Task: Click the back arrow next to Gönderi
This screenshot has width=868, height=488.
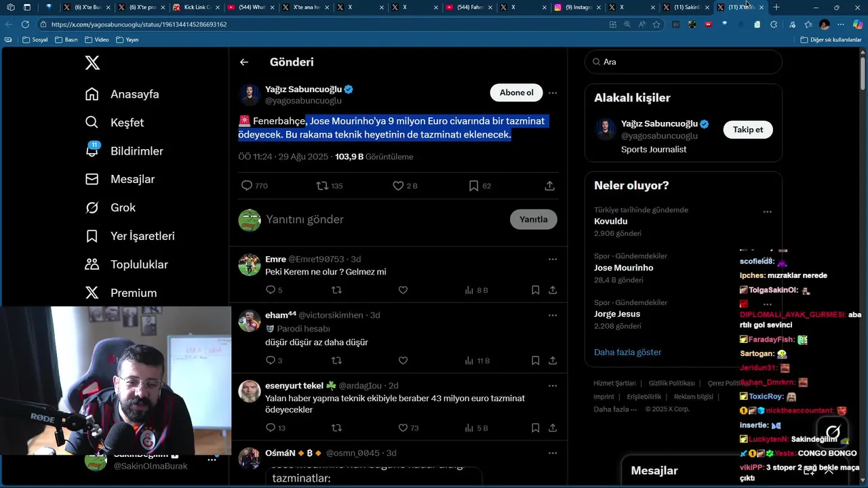Action: coord(244,62)
